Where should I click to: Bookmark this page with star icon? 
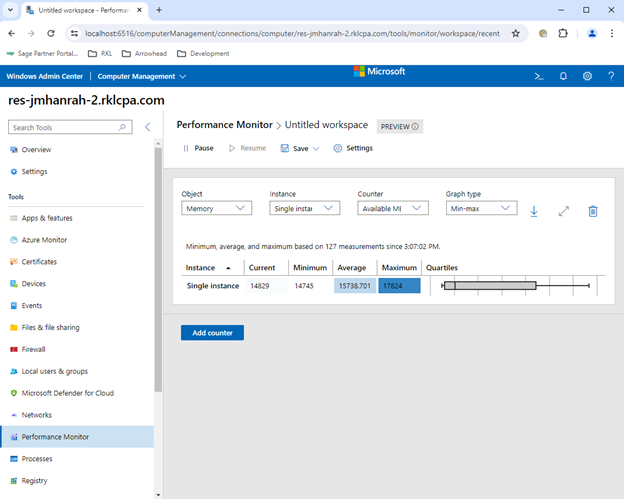[x=515, y=33]
